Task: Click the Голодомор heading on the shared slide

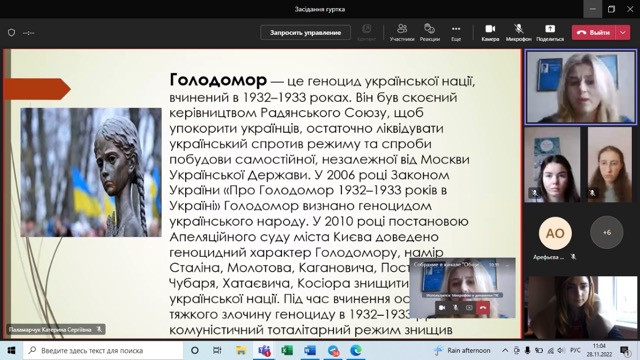Action: click(x=218, y=80)
